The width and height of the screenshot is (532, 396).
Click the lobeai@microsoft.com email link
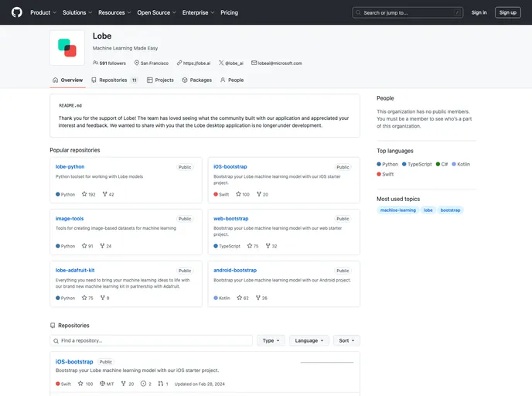click(277, 63)
